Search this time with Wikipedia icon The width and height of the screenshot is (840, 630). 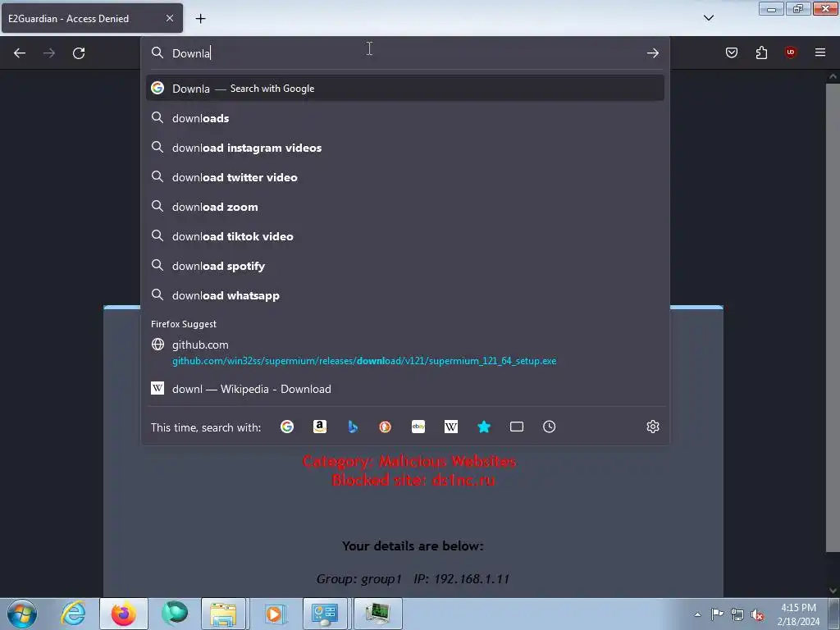point(451,427)
